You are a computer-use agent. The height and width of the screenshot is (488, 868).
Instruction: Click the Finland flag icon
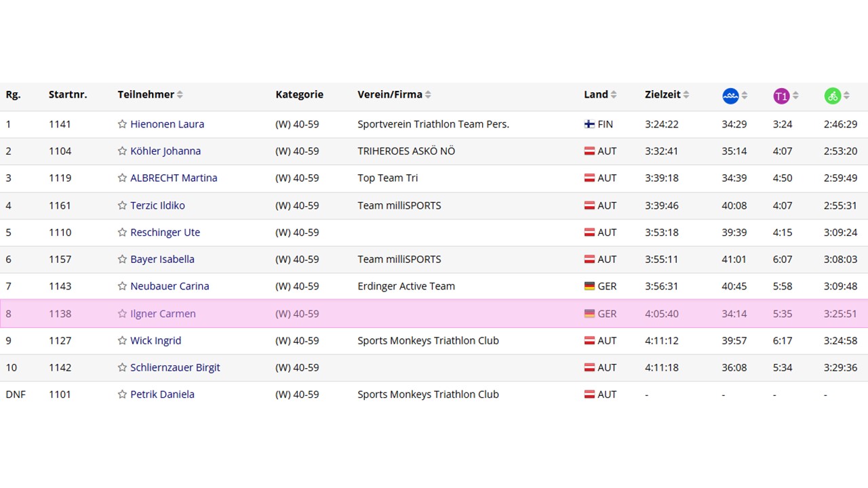point(589,124)
